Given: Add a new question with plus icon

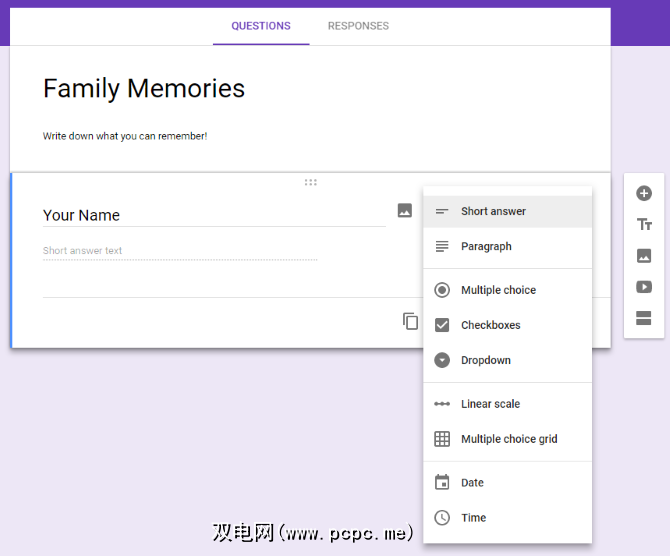Looking at the screenshot, I should (644, 193).
